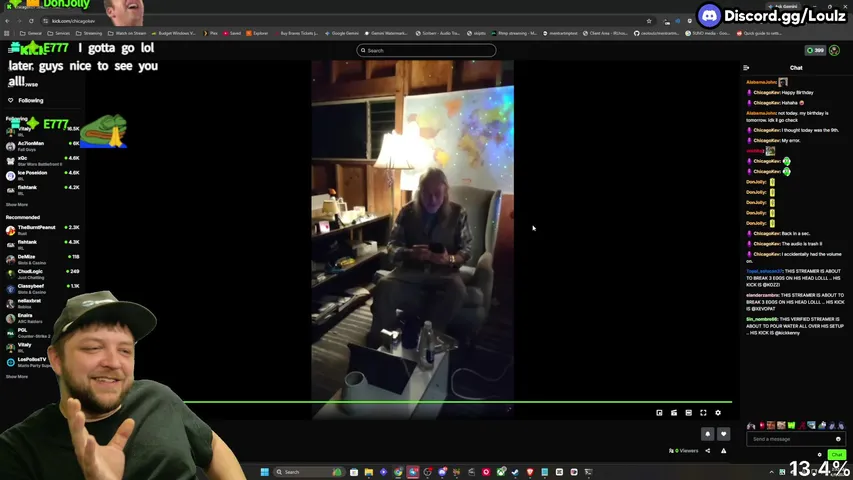Click the heart follow button under video
Viewport: 853px width, 480px height.
[724, 434]
